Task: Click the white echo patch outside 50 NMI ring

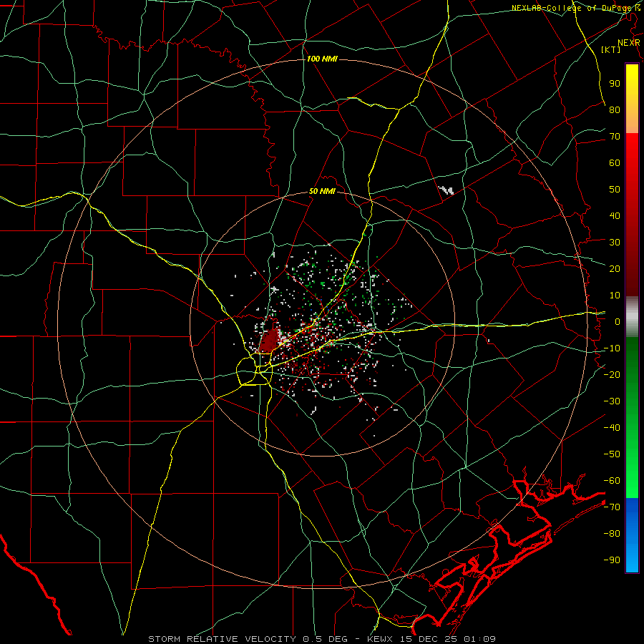Action: pos(447,190)
